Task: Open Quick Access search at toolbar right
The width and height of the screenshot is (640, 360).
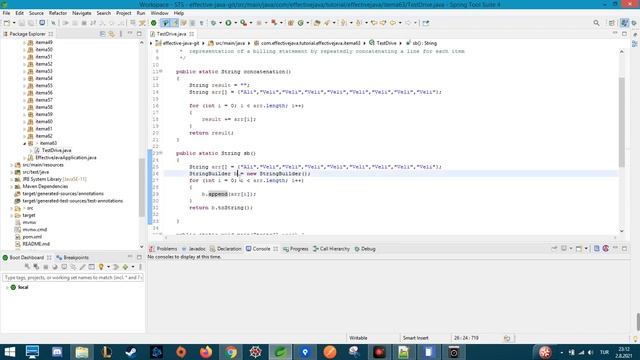Action: tap(596, 23)
